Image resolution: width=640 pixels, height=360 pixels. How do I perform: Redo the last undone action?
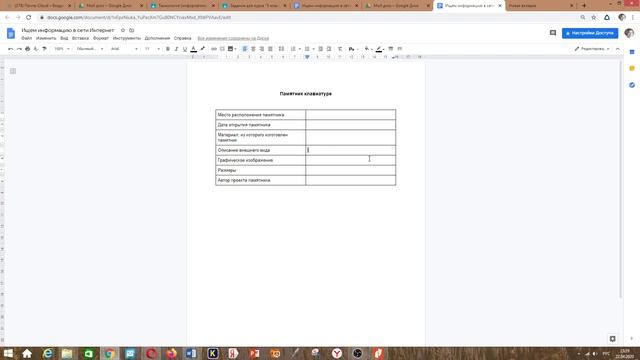point(19,49)
